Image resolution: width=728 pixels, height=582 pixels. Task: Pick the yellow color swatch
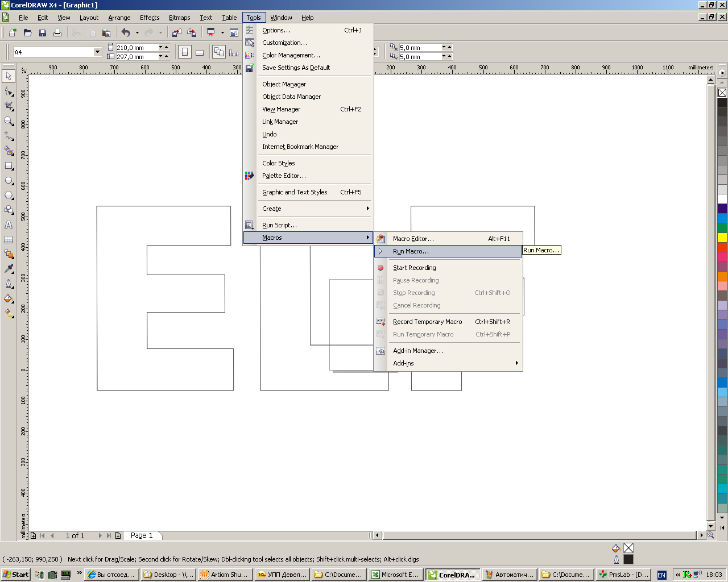[722, 238]
